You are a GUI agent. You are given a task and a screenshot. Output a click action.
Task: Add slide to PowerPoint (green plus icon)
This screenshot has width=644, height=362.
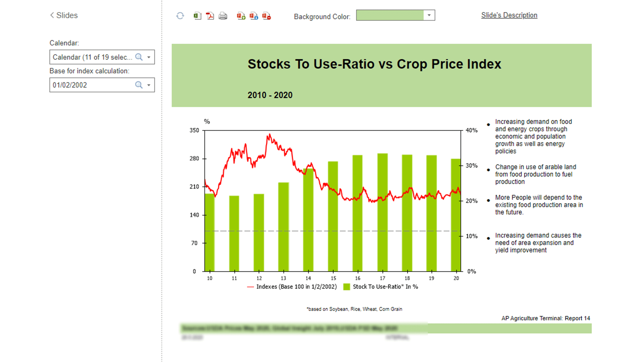(241, 16)
